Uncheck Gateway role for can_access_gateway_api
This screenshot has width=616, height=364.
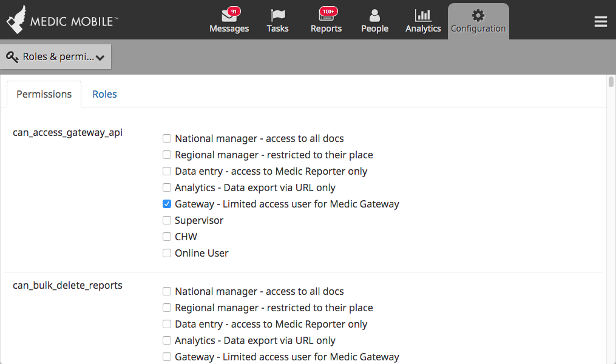point(167,204)
